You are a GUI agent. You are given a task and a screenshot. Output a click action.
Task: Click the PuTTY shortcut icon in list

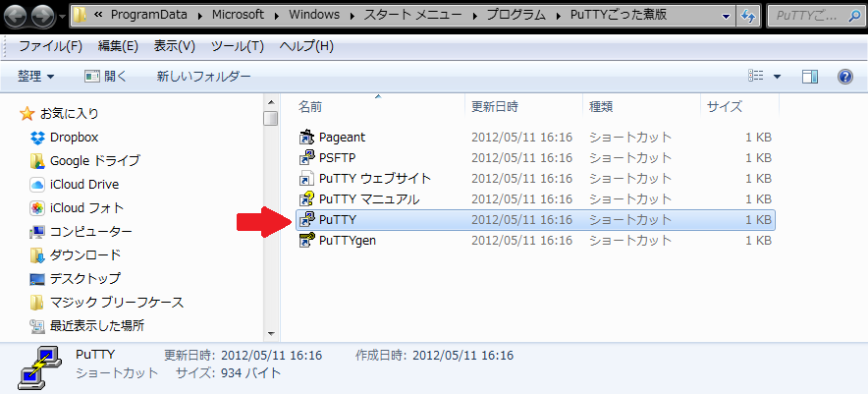[306, 220]
